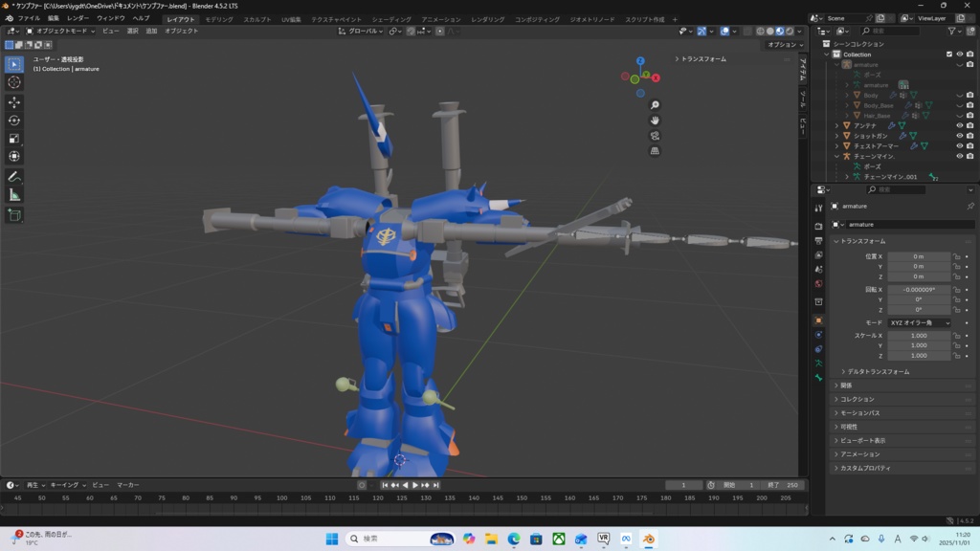Click the オプション button in viewport header
Viewport: 980px width, 551px height.
(782, 45)
